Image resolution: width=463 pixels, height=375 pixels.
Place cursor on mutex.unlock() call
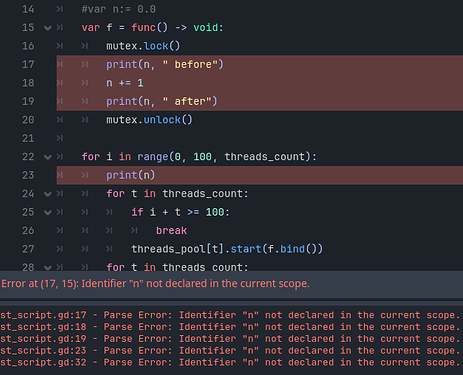pos(149,120)
